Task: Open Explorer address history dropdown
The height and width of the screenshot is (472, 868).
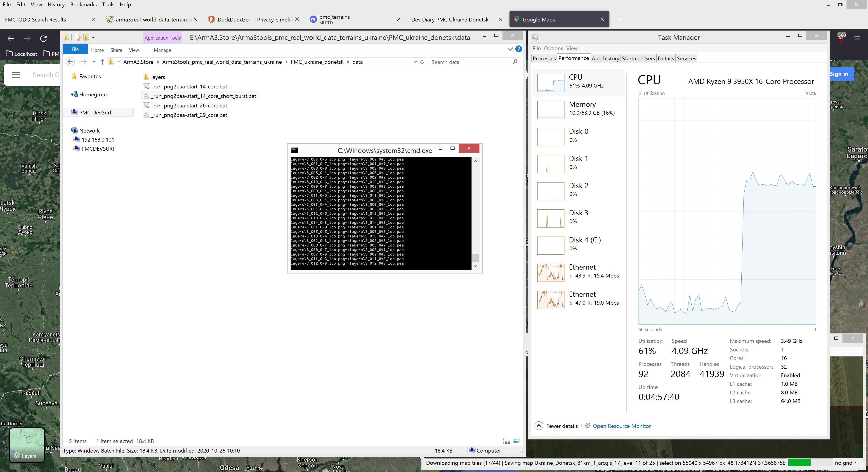Action: click(415, 62)
